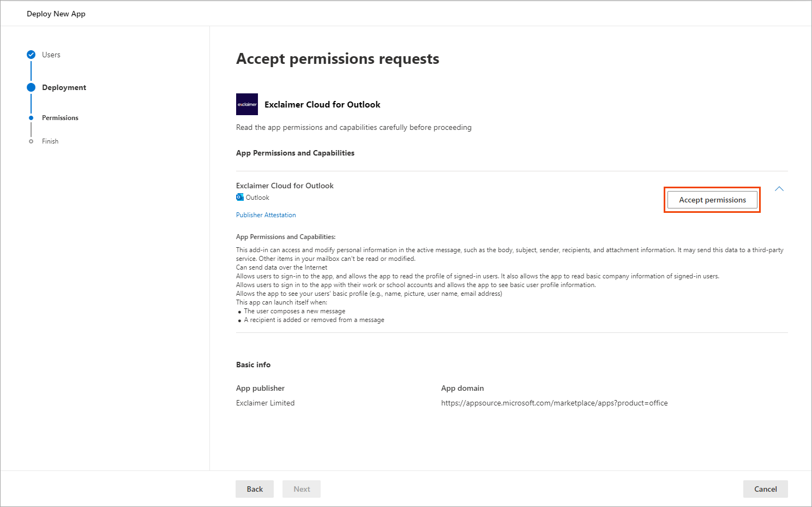Click the App domain appsource URL text
Viewport: 812px width, 507px height.
pyautogui.click(x=555, y=403)
